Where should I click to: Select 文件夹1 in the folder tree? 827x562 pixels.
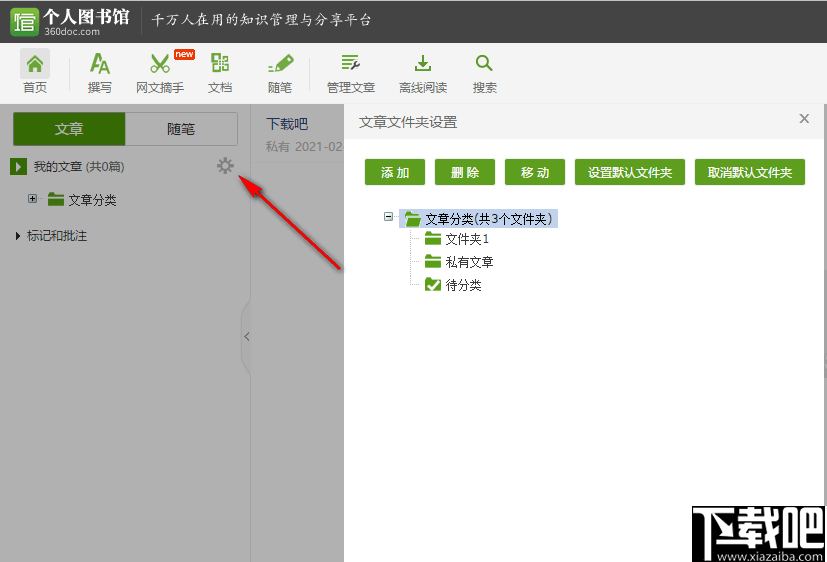(467, 239)
